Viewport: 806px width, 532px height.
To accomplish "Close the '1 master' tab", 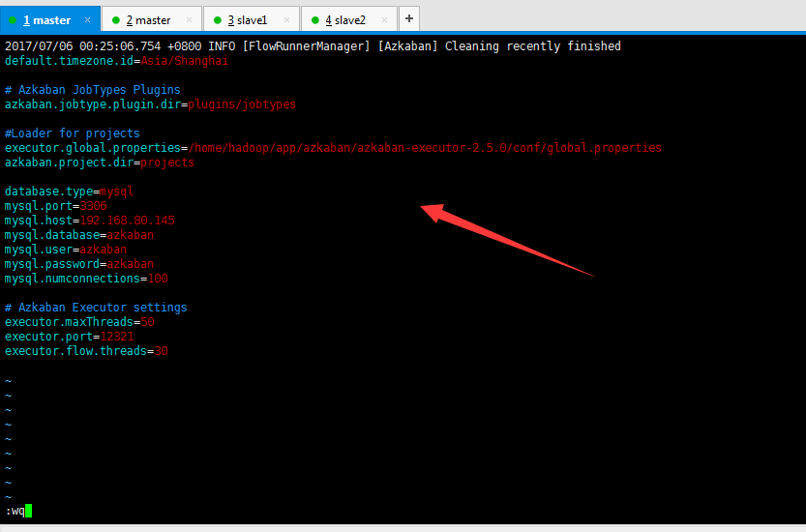I will click(x=87, y=20).
